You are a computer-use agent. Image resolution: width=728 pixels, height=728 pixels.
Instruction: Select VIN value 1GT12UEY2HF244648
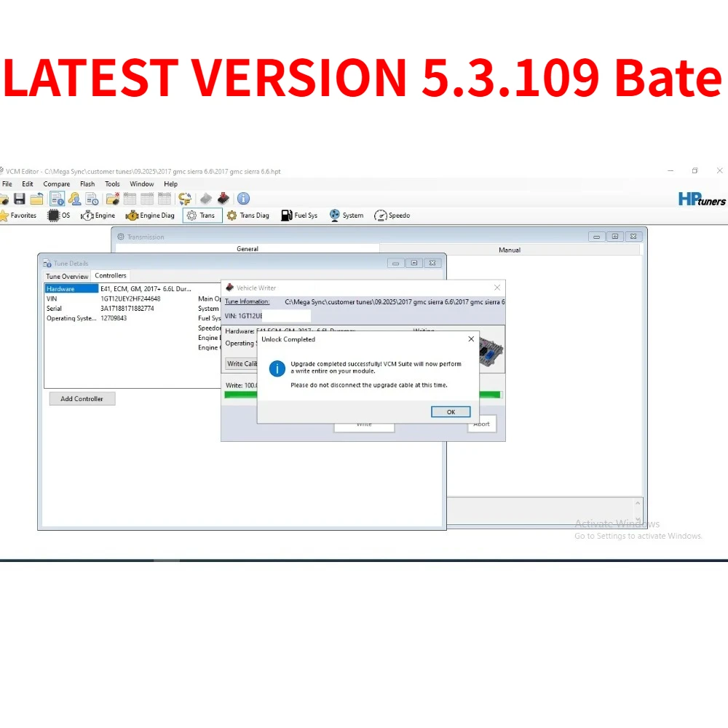(x=130, y=298)
